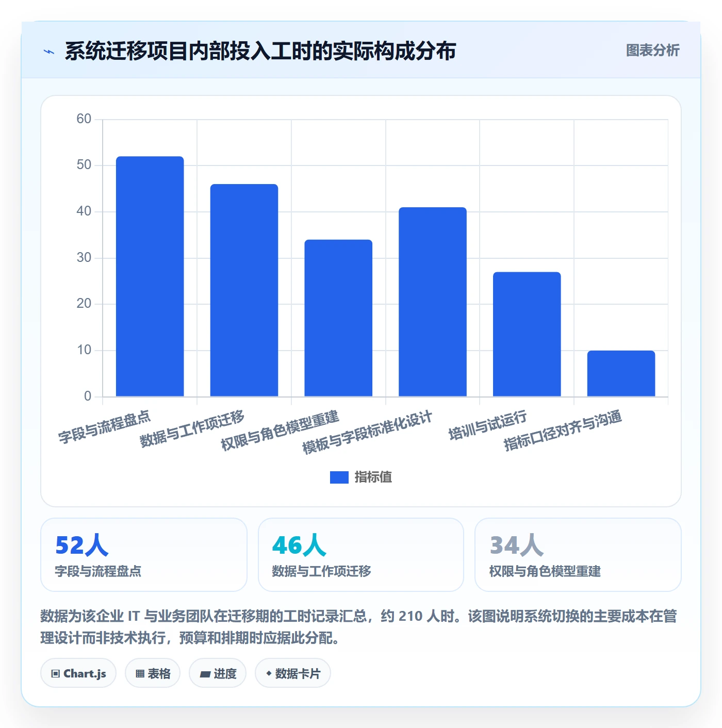Click the 数据卡片 tag
The height and width of the screenshot is (728, 722).
tap(293, 673)
